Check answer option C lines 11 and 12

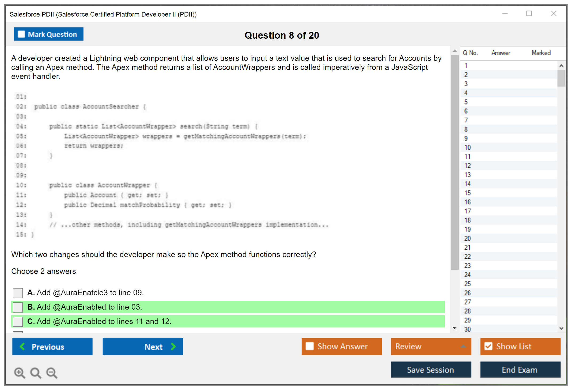pos(18,322)
